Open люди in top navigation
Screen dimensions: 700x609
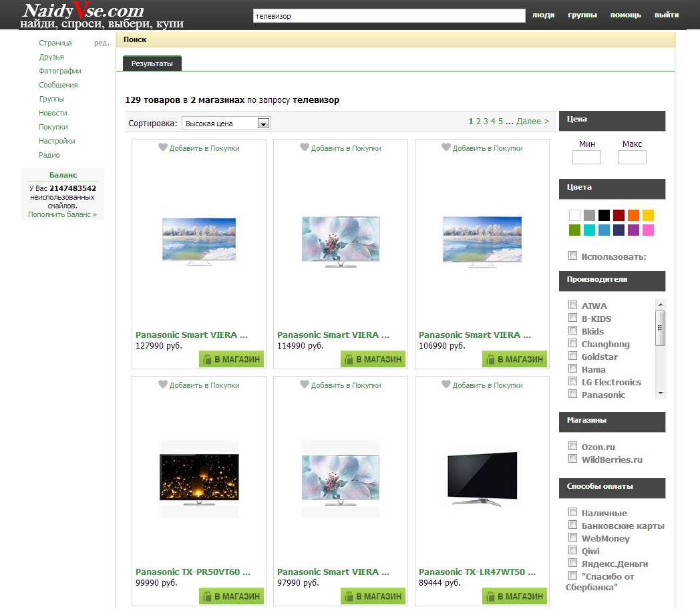(543, 15)
